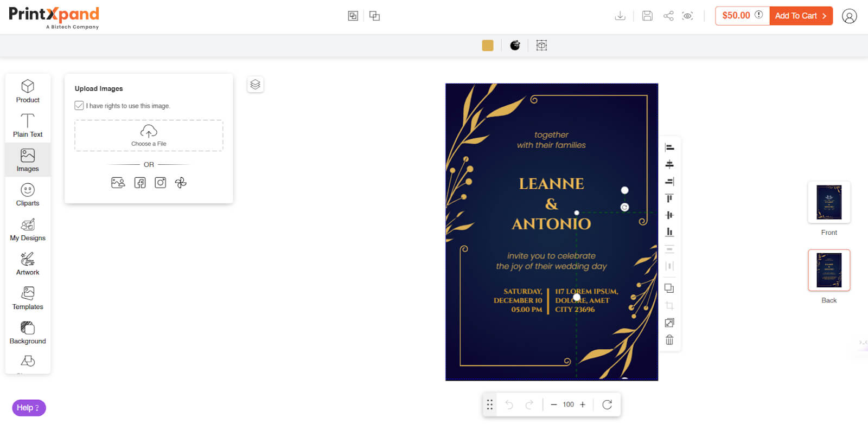Align selected object to left edge

coord(669,147)
